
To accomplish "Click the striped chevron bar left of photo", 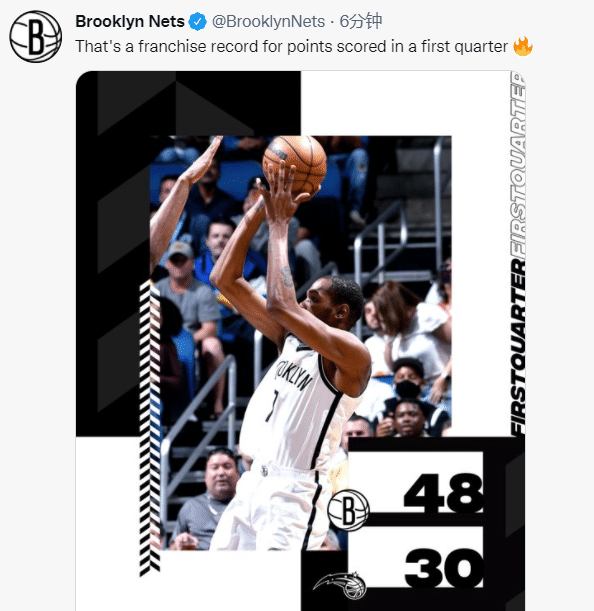I will pos(150,428).
